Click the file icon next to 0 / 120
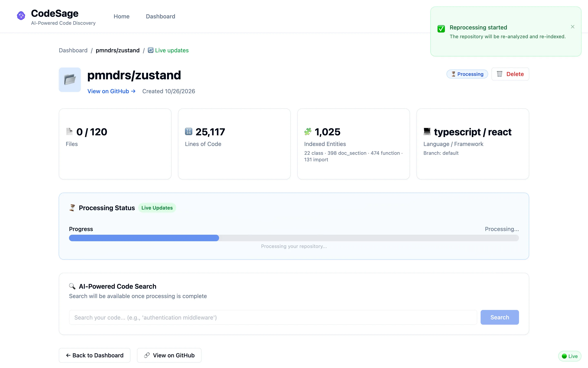The image size is (588, 368). point(69,132)
